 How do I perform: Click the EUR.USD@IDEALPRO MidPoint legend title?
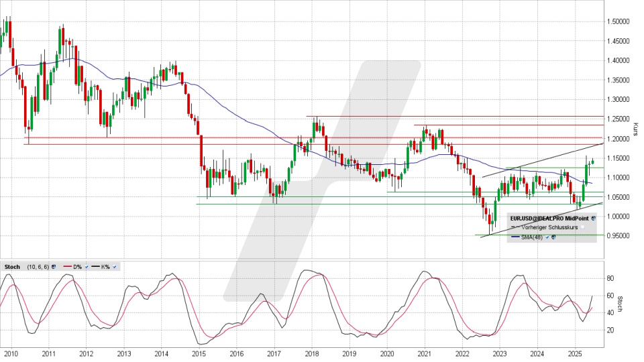pyautogui.click(x=549, y=219)
